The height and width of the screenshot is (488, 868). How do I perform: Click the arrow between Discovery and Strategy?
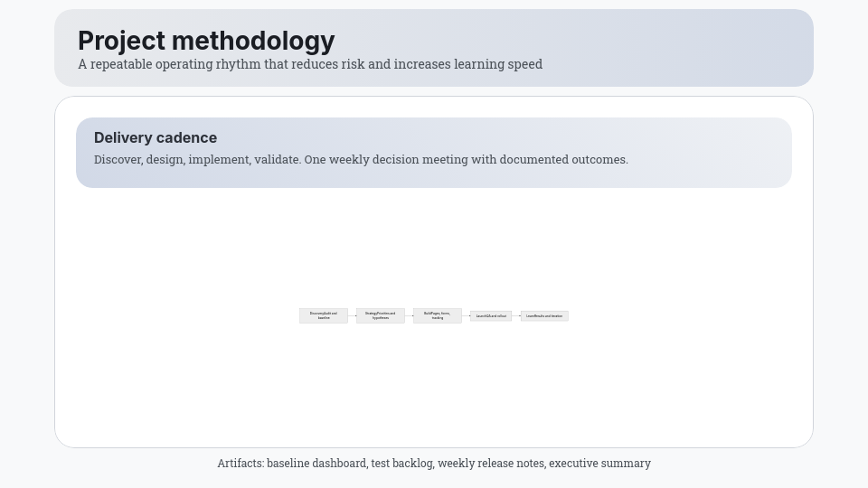(353, 315)
